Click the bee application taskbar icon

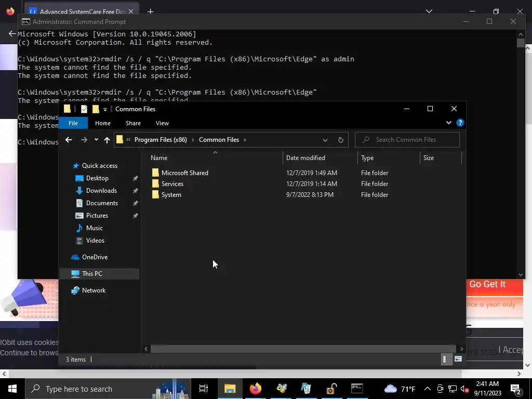[x=281, y=389]
